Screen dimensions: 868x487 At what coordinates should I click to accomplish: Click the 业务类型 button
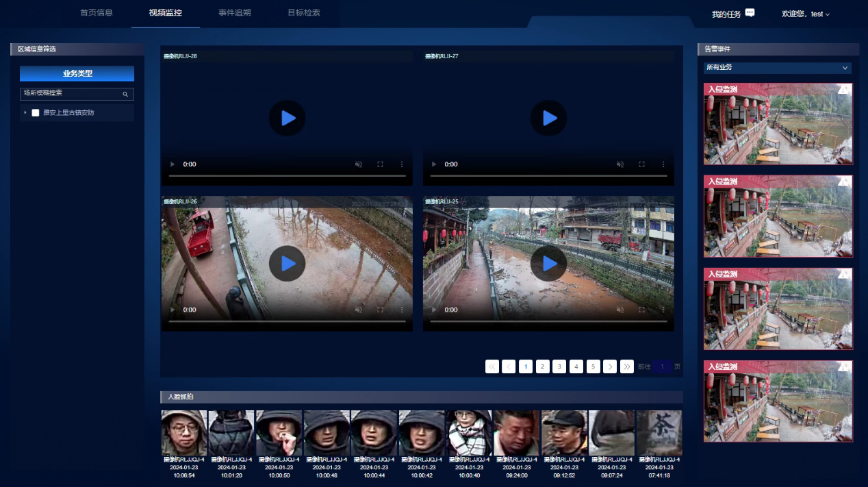click(77, 73)
